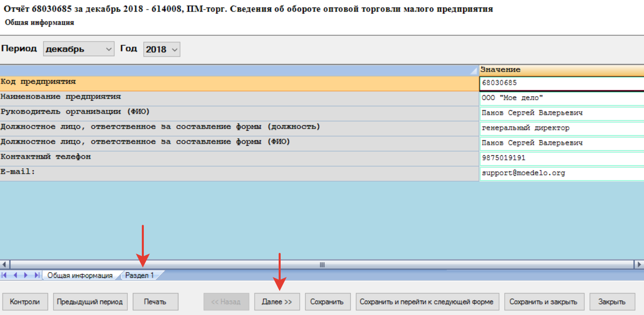Select responsible person (должность) row label
The height and width of the screenshot is (315, 644).
tap(240, 128)
